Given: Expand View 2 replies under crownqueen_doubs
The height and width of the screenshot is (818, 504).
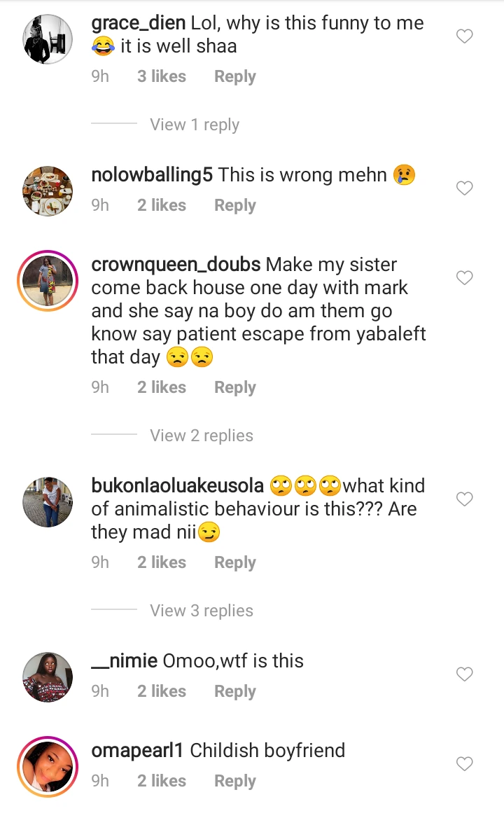Looking at the screenshot, I should [201, 436].
